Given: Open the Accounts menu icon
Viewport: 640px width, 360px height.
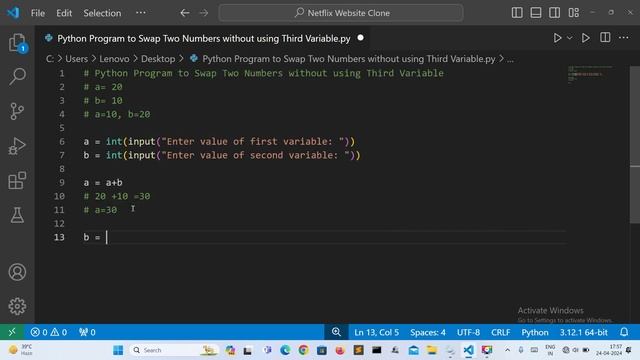Looking at the screenshot, I should click(17, 272).
